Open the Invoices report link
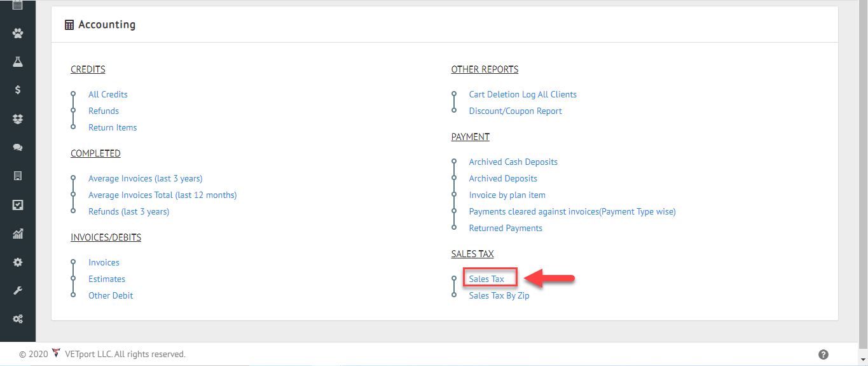Viewport: 868px width, 366px height. [x=104, y=262]
